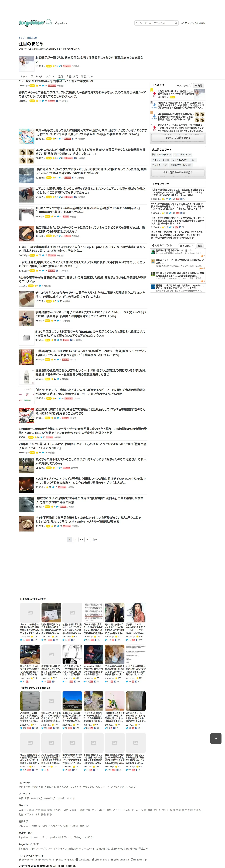Click the login arrow icon
The width and height of the screenshot is (225, 868).
182,23
